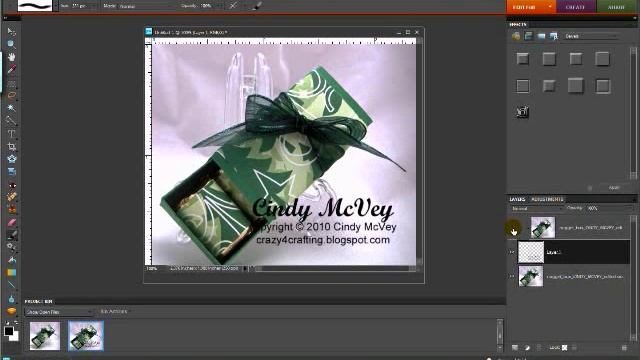Select the Spot Healing Brush tool
This screenshot has width=640, height=360.
[x=11, y=197]
